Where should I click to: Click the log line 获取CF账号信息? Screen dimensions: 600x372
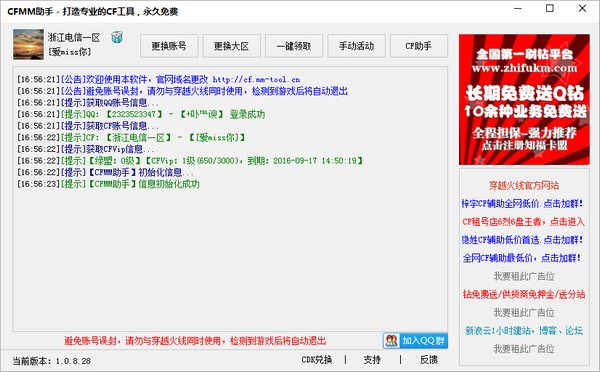(x=88, y=126)
